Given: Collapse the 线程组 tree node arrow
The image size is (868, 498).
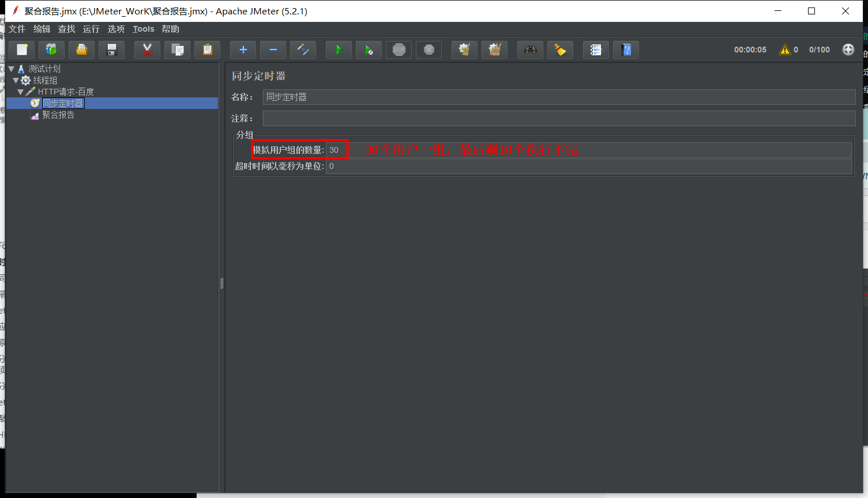Looking at the screenshot, I should (x=16, y=80).
